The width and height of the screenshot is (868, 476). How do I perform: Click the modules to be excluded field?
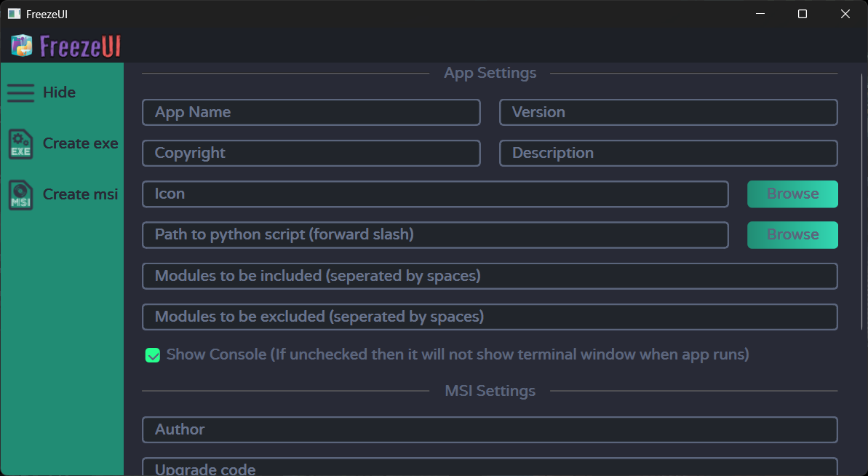pos(489,317)
